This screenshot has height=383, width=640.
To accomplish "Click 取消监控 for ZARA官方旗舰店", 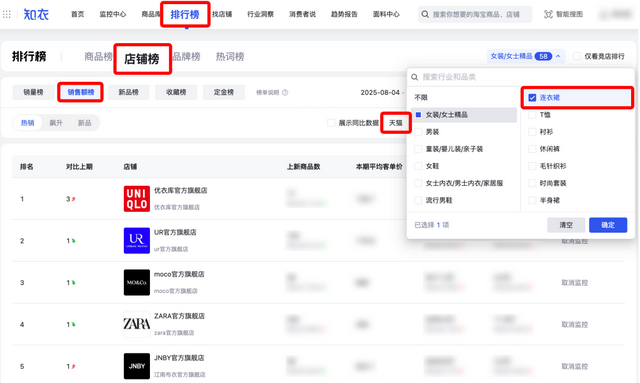I will 574,325.
